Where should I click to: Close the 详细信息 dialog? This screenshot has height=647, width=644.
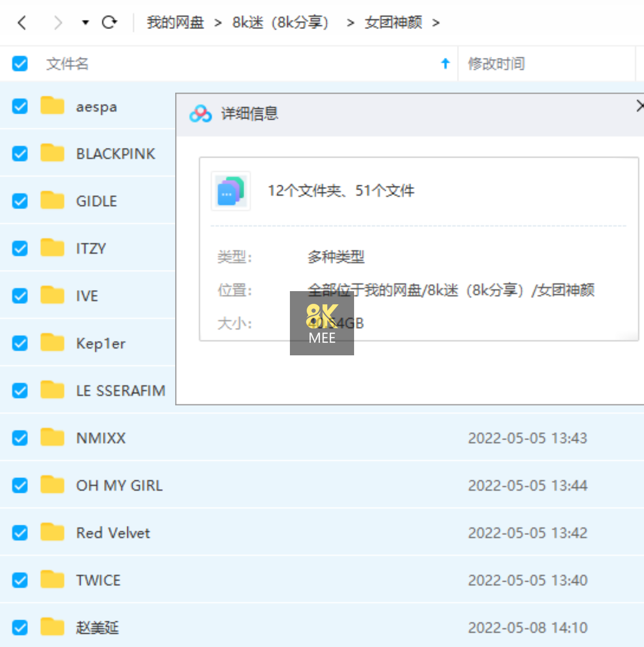point(639,106)
